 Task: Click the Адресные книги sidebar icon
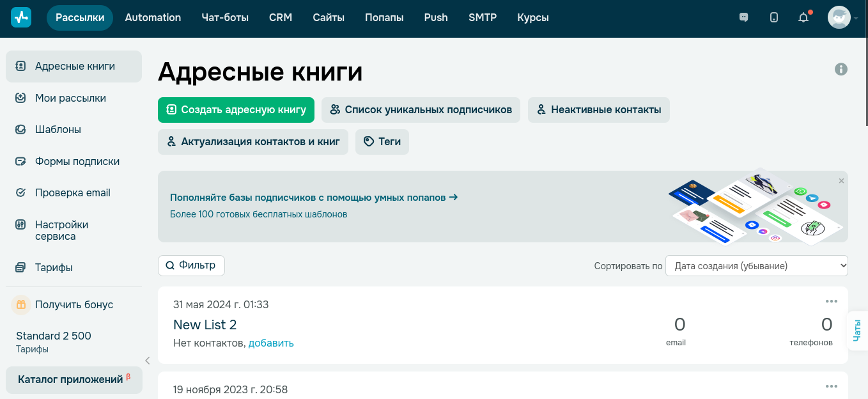[x=21, y=66]
